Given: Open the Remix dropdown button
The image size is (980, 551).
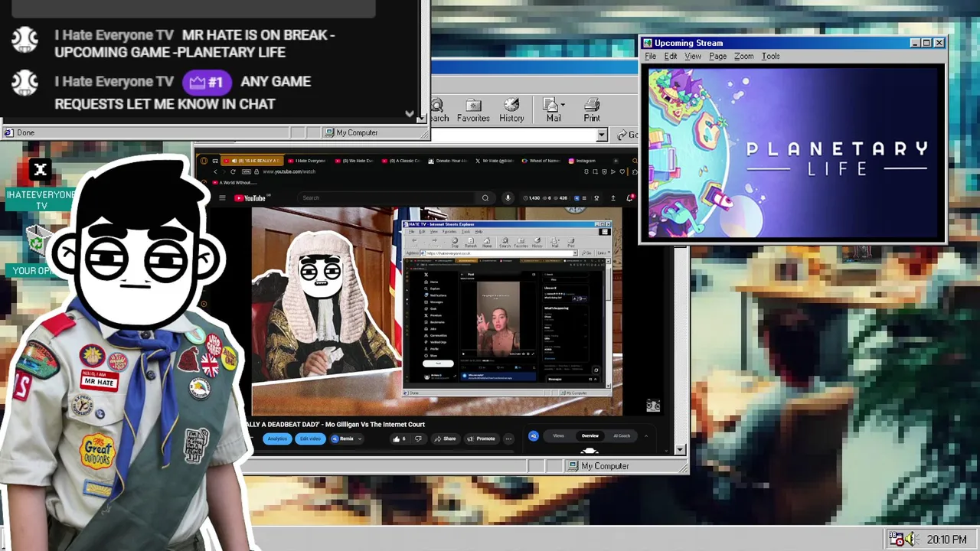Looking at the screenshot, I should (345, 439).
